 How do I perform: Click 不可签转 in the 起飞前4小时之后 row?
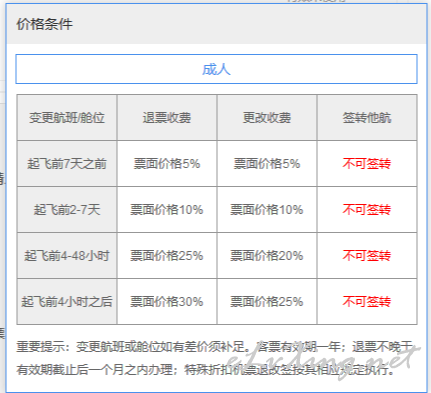tap(367, 302)
